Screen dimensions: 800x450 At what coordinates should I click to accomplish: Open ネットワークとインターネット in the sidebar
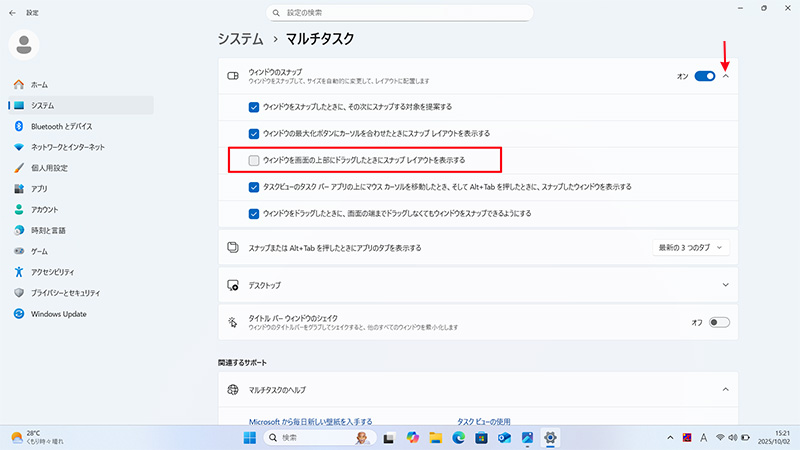pos(66,147)
